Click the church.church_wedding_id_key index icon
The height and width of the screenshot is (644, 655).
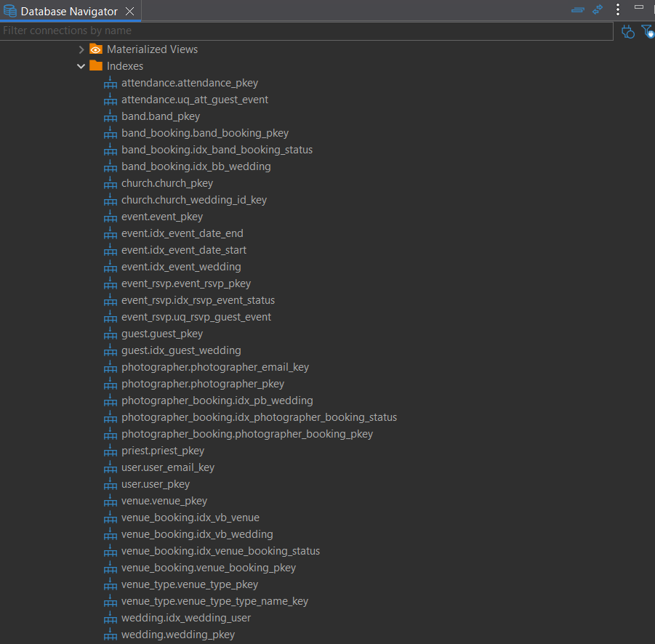(x=110, y=200)
